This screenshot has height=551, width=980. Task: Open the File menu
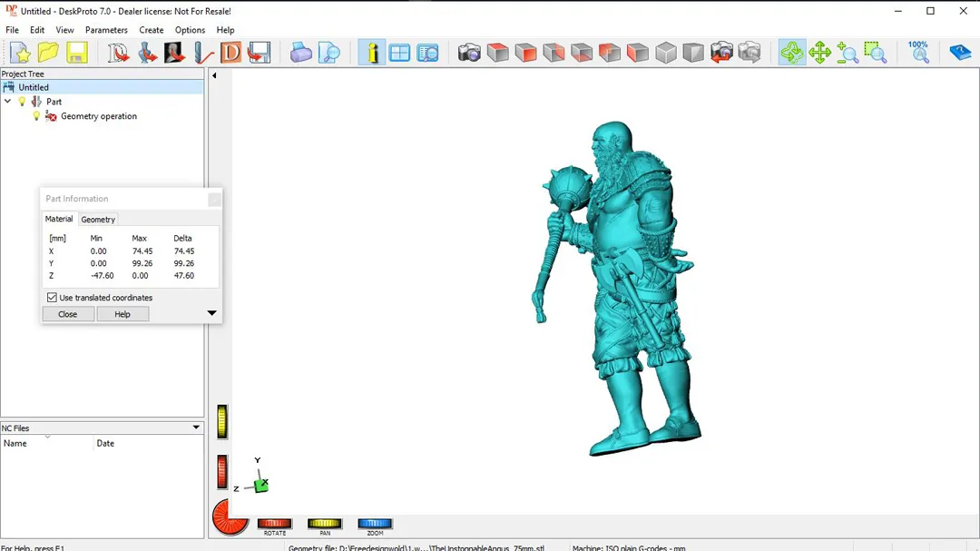pos(12,30)
